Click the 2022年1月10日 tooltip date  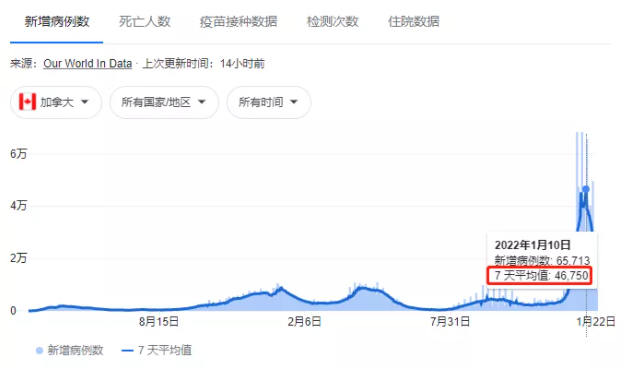(533, 245)
